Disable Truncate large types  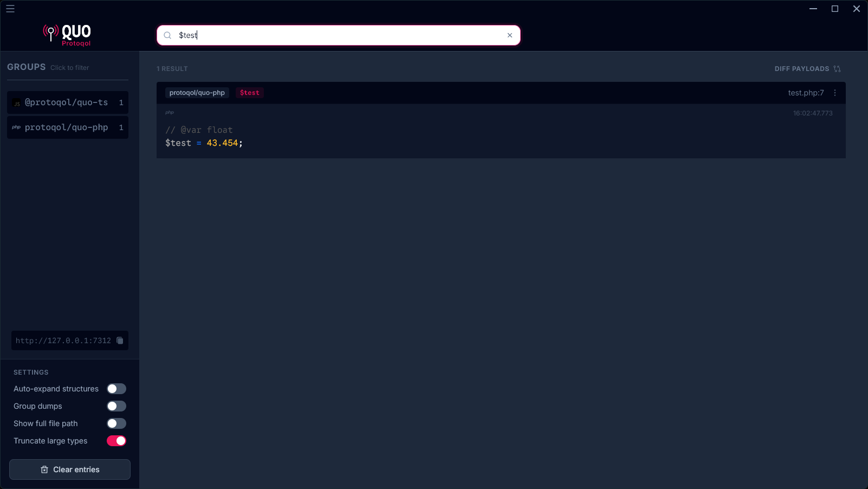tap(116, 441)
